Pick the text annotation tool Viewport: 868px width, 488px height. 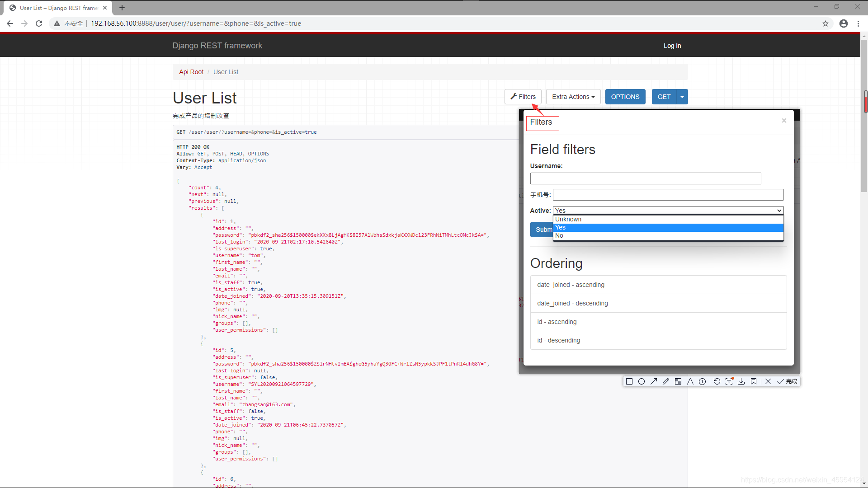[x=690, y=381]
